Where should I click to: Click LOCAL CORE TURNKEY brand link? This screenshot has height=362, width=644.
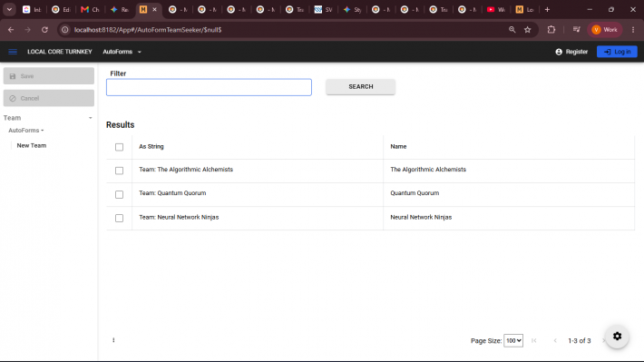(60, 52)
